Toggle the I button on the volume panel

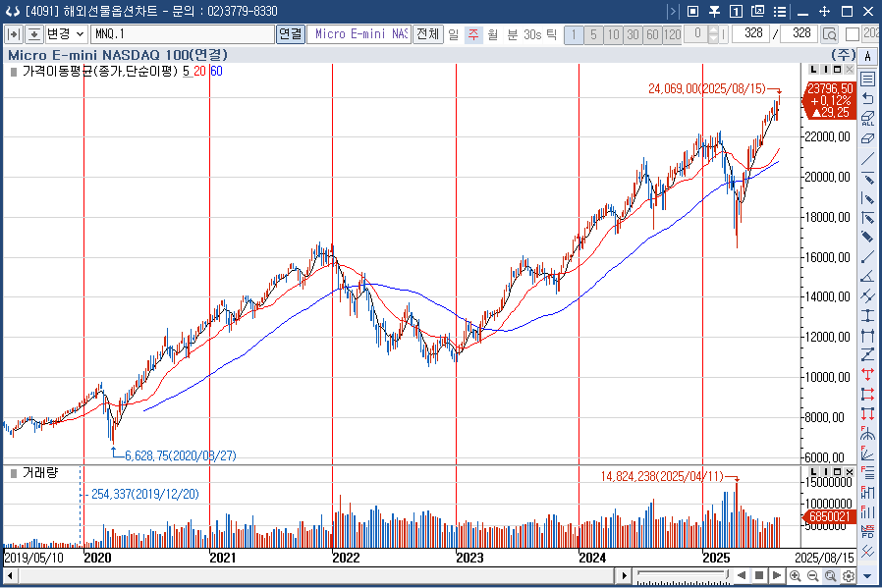[825, 471]
